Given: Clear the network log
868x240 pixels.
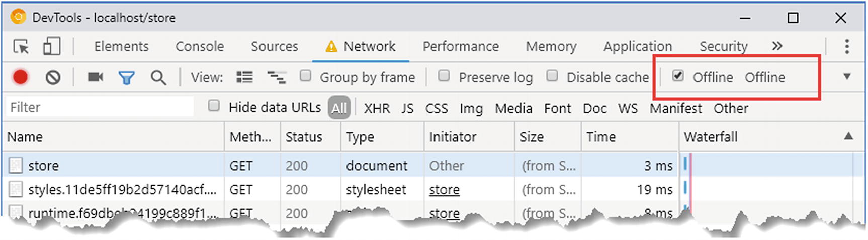Looking at the screenshot, I should [x=53, y=77].
